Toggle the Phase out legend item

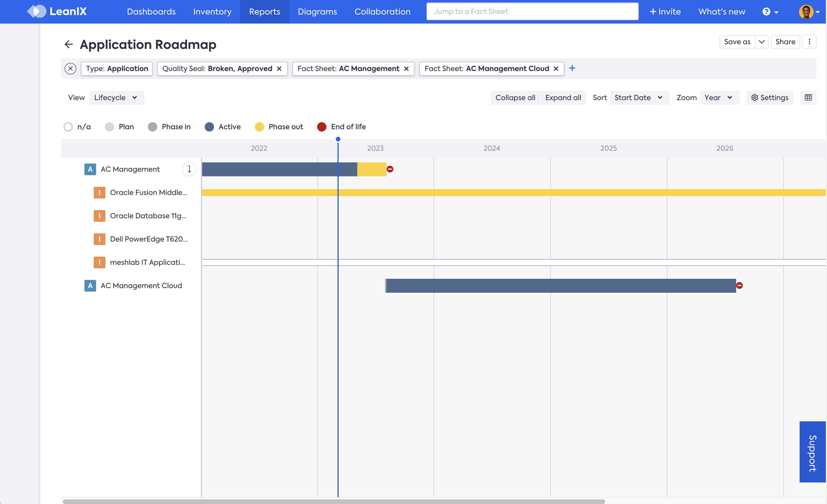click(x=279, y=127)
